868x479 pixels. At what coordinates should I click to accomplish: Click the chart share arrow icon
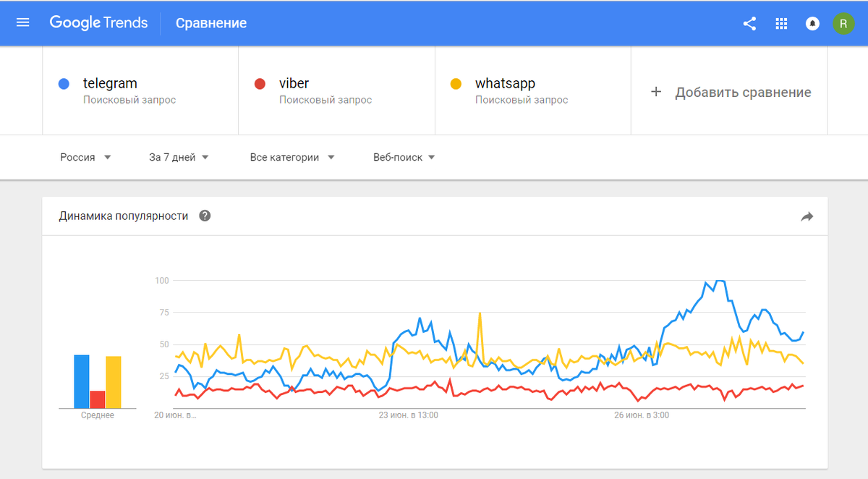click(x=807, y=216)
